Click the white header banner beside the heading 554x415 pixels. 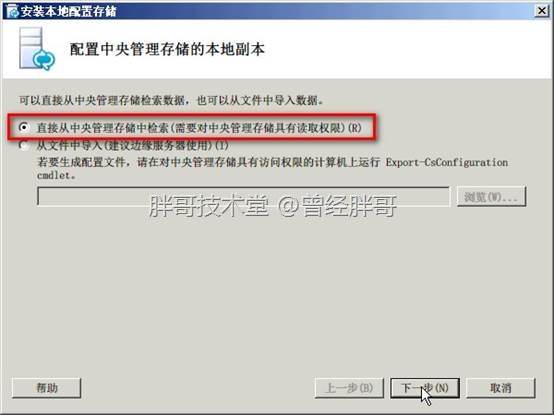pyautogui.click(x=406, y=49)
